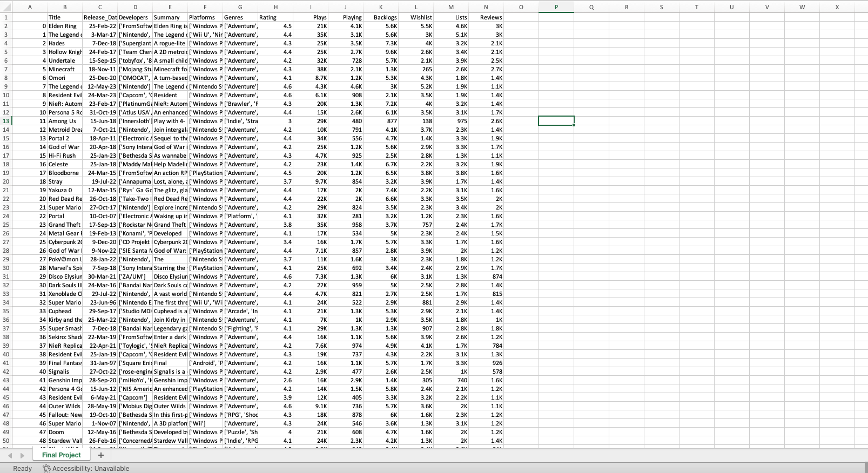The width and height of the screenshot is (868, 473).
Task: Click the Backlogs header cell
Action: (x=381, y=17)
